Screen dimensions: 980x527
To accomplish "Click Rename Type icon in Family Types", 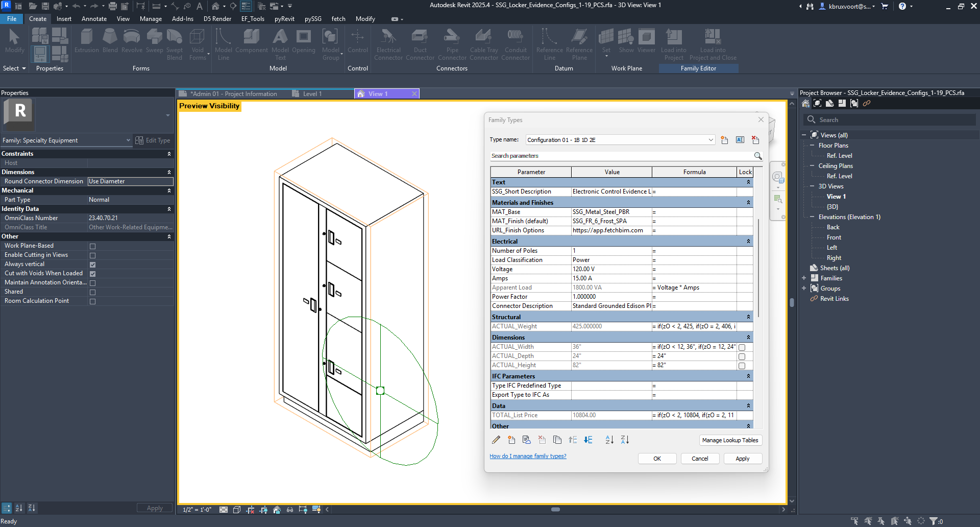I will [x=740, y=140].
